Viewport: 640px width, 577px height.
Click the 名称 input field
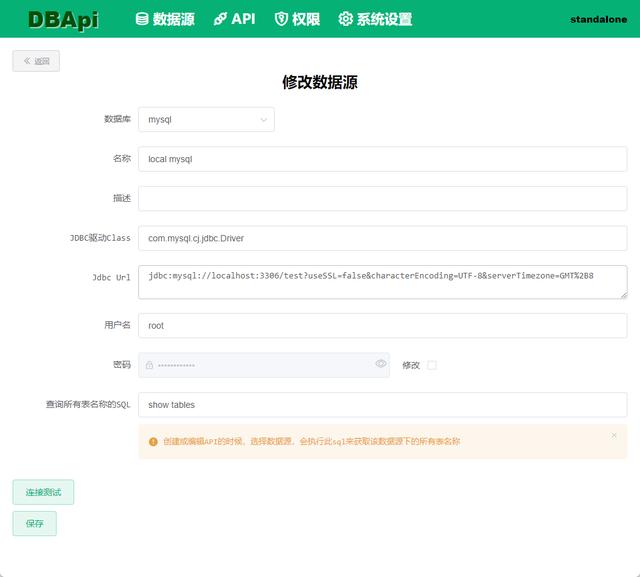coord(382,159)
